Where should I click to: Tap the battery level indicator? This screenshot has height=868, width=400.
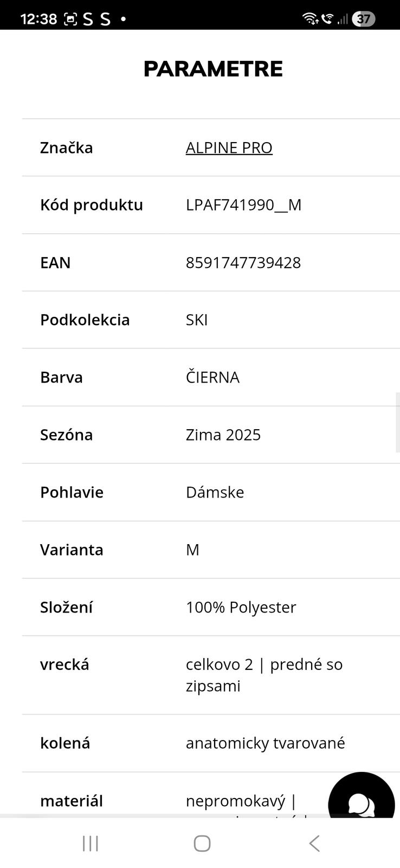pyautogui.click(x=363, y=19)
